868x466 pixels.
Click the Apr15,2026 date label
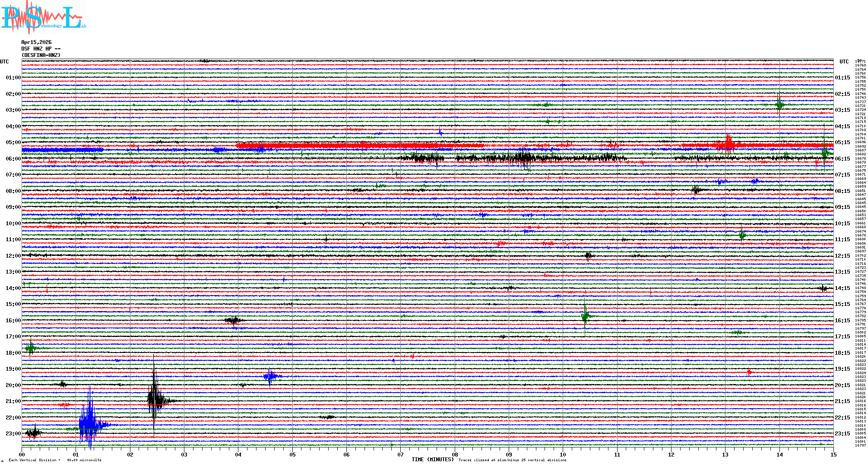pyautogui.click(x=36, y=42)
